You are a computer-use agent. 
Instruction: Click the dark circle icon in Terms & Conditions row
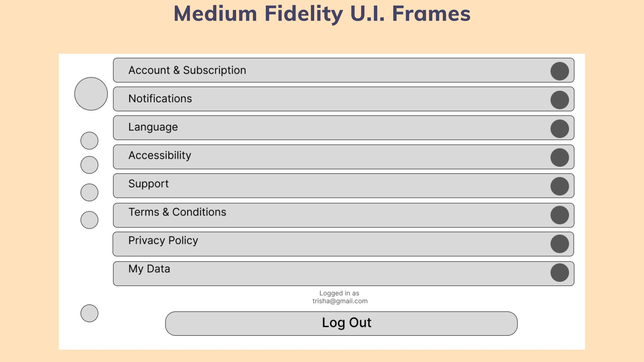coord(560,215)
